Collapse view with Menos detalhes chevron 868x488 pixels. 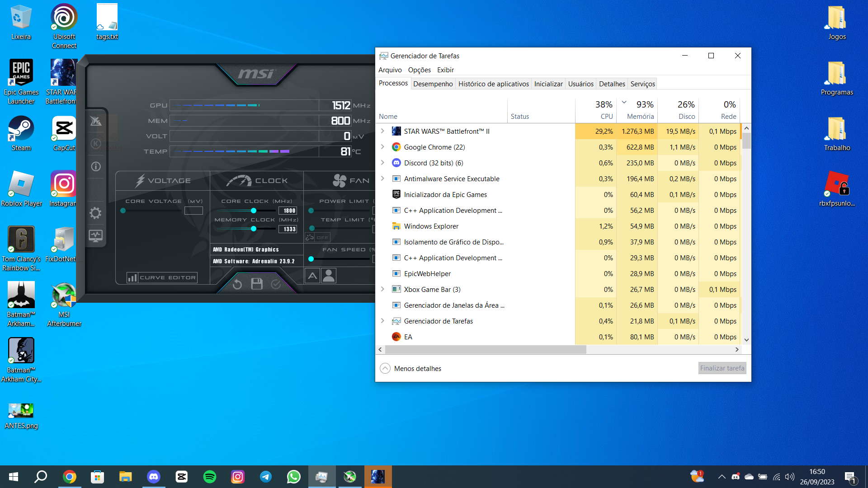click(385, 368)
